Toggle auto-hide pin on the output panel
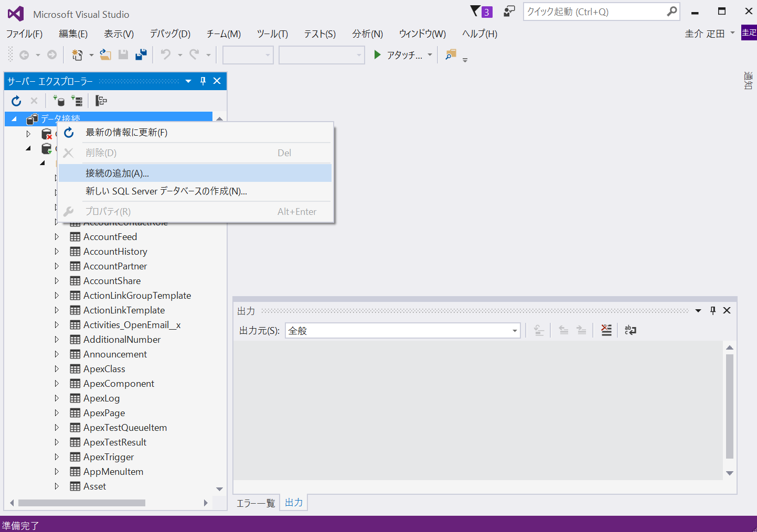This screenshot has height=532, width=757. pos(712,310)
